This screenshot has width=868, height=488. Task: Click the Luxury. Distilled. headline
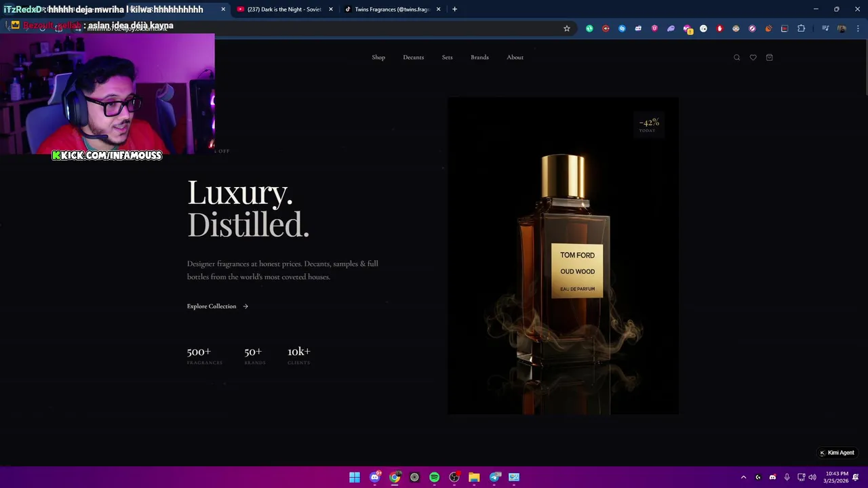pyautogui.click(x=248, y=209)
